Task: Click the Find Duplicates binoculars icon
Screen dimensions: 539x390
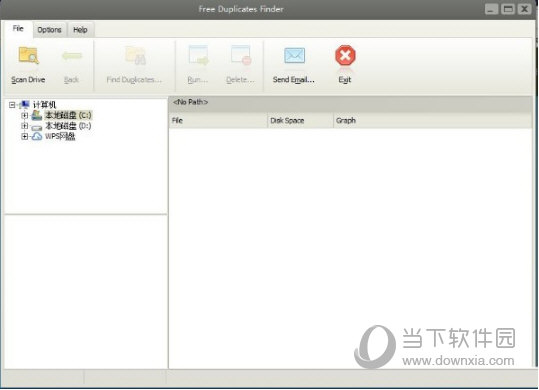Action: [135, 56]
